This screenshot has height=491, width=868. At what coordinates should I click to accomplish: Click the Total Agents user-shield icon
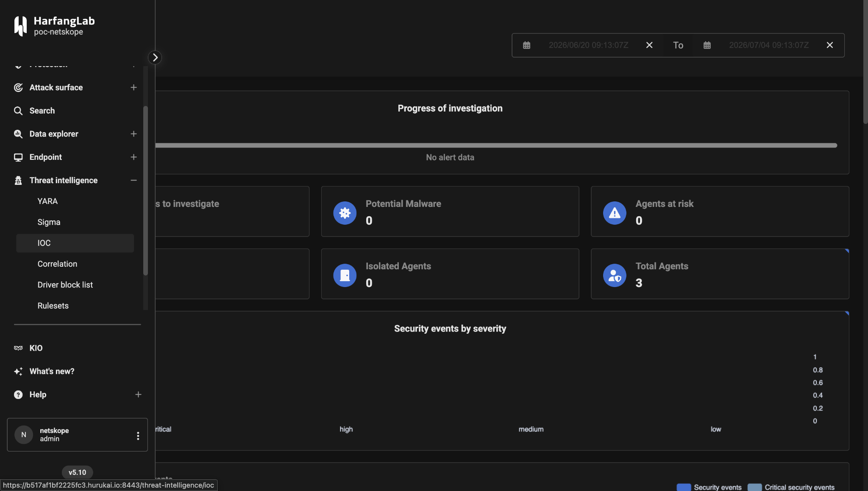pos(615,275)
